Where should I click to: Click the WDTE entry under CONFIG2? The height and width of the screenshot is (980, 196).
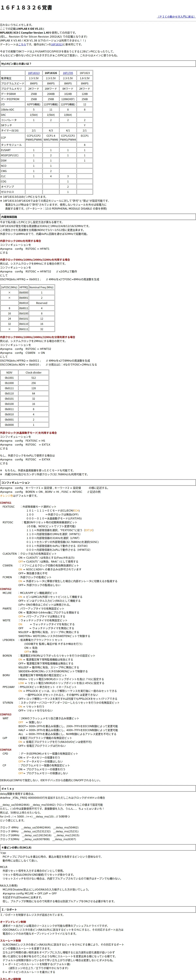pos(7,621)
